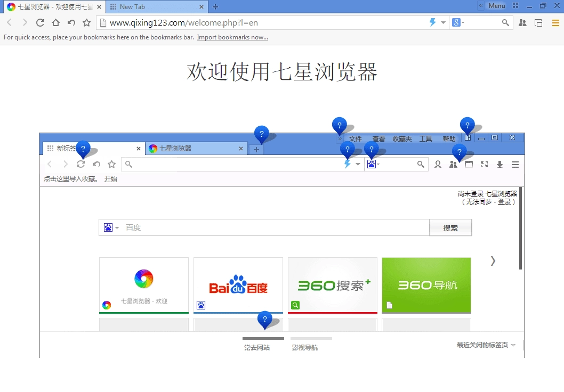
Task: Close the 七星浏览器 - 欢迎使用 tab
Action: coord(99,7)
